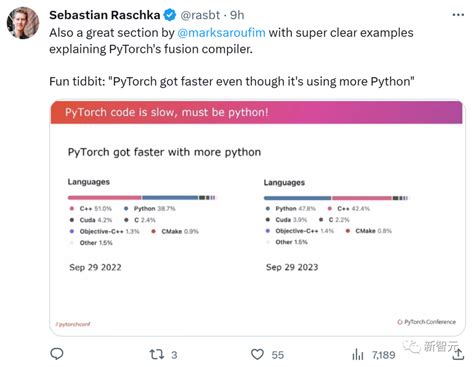Click the 7,189 views count

(384, 355)
